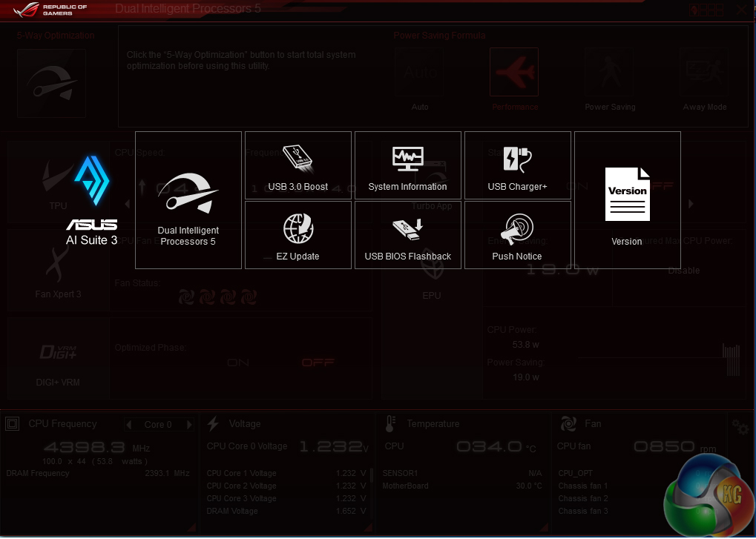Click the Power Saving 19.0 w value
The height and width of the screenshot is (539, 756).
(525, 377)
